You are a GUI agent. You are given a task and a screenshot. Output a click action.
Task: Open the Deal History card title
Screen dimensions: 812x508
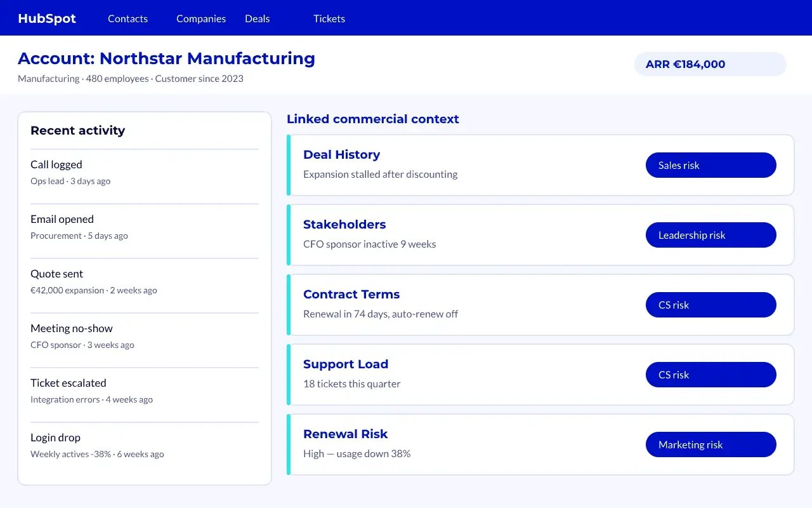[341, 154]
